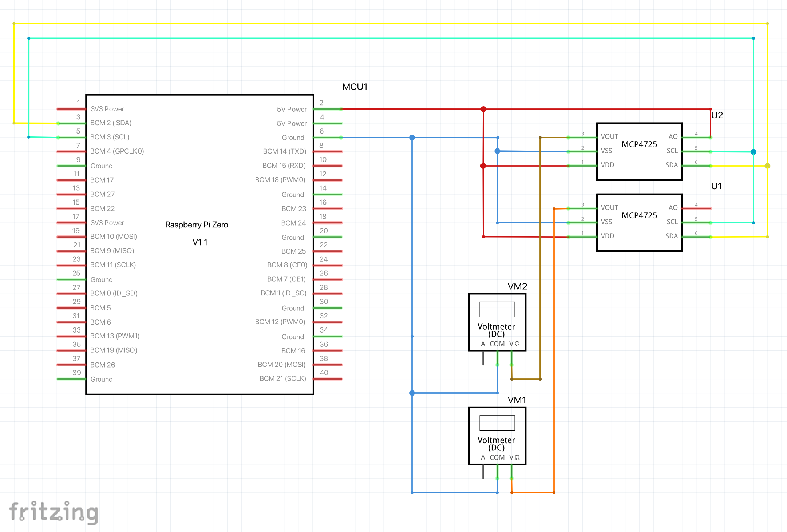Click the BCM 1 (ID_SC) pin label
This screenshot has width=787, height=532.
283,293
